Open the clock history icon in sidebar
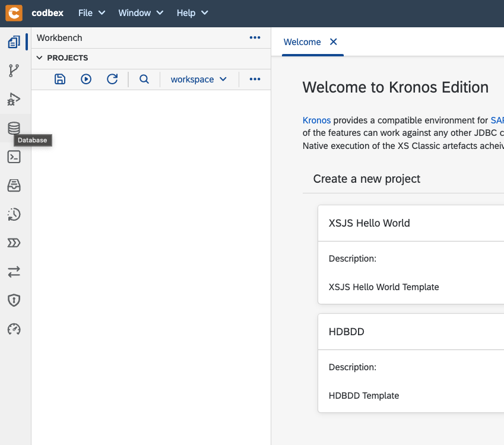504x445 pixels. pos(14,214)
